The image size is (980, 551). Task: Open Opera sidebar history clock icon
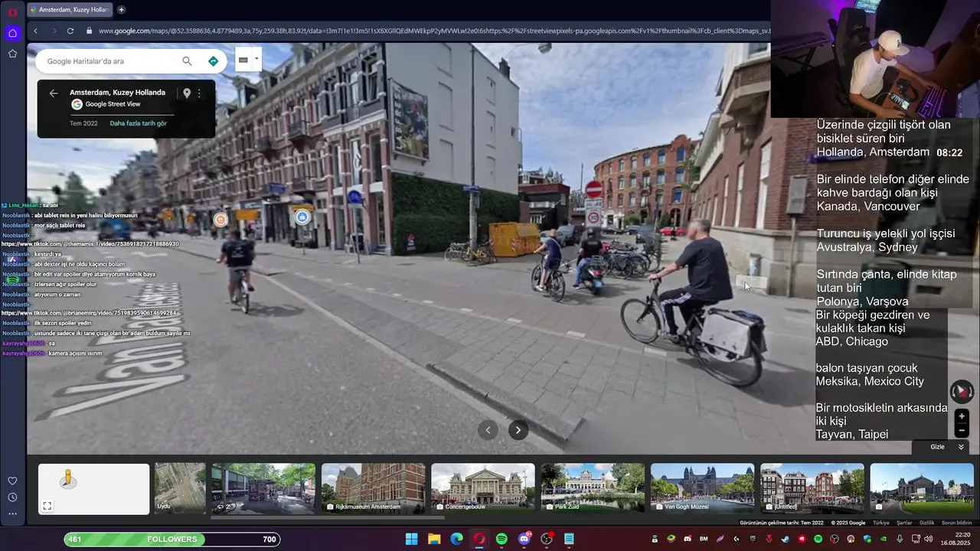pyautogui.click(x=12, y=497)
